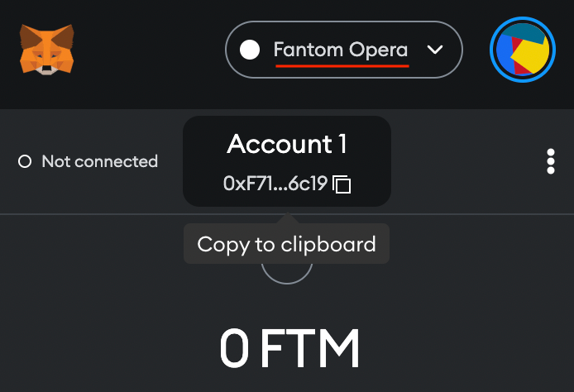The height and width of the screenshot is (392, 574).
Task: Copy address using the clipboard icon
Action: click(342, 184)
